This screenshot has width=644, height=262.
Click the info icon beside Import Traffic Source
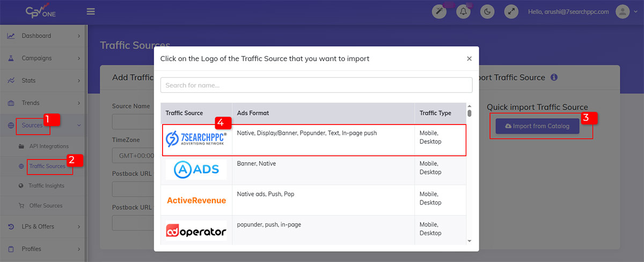554,77
